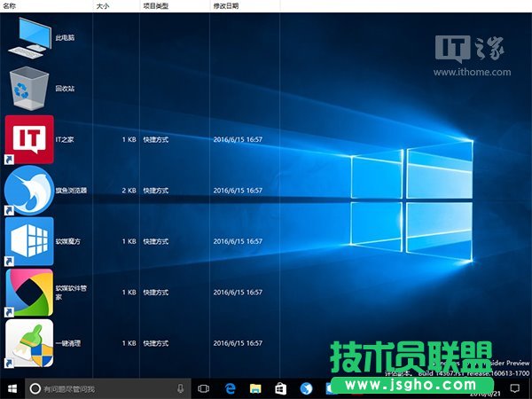Click 快捷方式 type in IT之家 row

pyautogui.click(x=156, y=139)
